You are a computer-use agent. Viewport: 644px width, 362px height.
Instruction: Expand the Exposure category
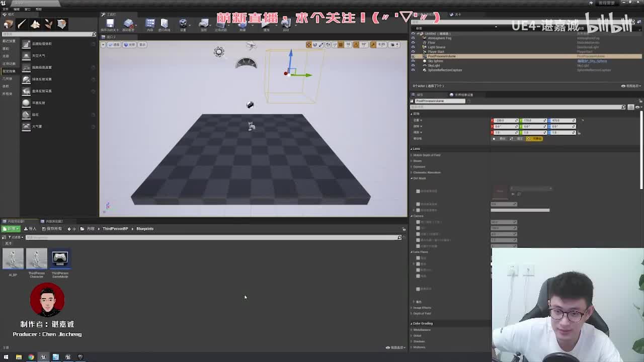[x=412, y=166]
